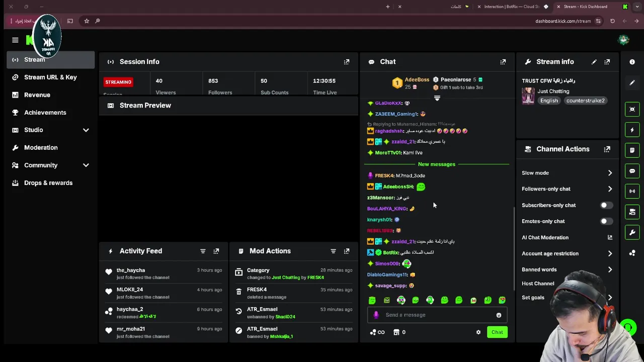This screenshot has height=362, width=644.
Task: Click the Stream Preview panel icon
Action: (x=110, y=106)
